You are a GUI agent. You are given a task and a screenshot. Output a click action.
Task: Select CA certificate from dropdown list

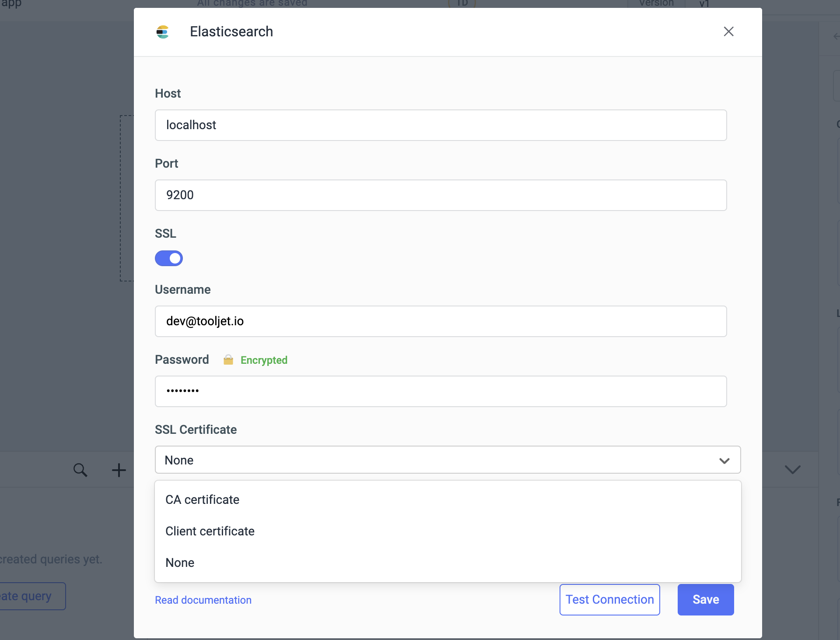[x=202, y=499]
